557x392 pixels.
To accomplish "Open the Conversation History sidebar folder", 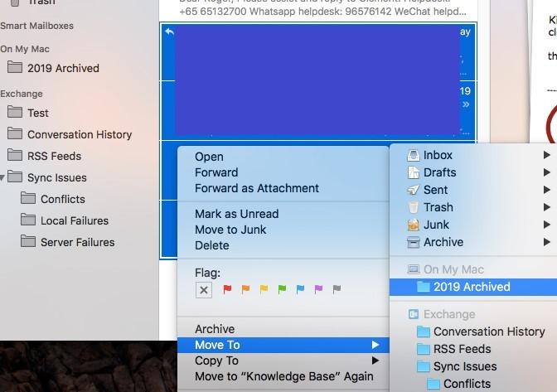I will click(x=79, y=134).
